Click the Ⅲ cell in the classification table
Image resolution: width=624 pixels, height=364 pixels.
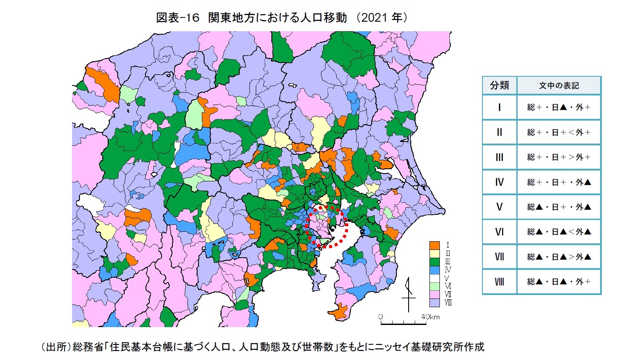tap(499, 157)
